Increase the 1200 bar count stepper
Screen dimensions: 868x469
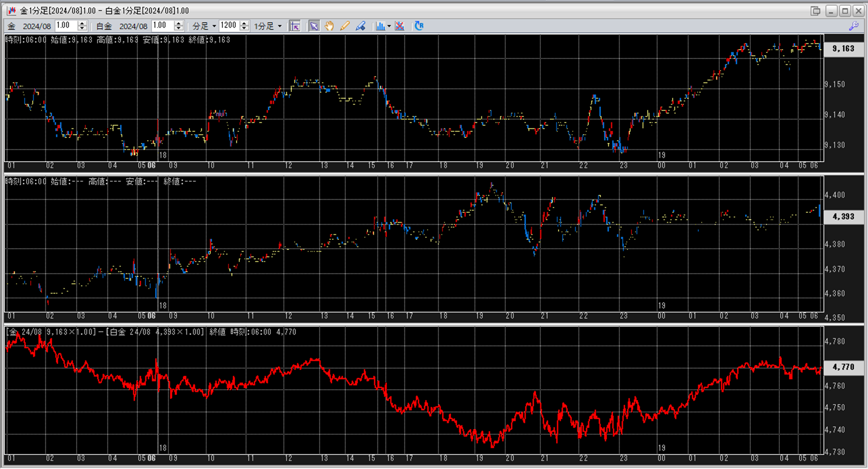245,23
